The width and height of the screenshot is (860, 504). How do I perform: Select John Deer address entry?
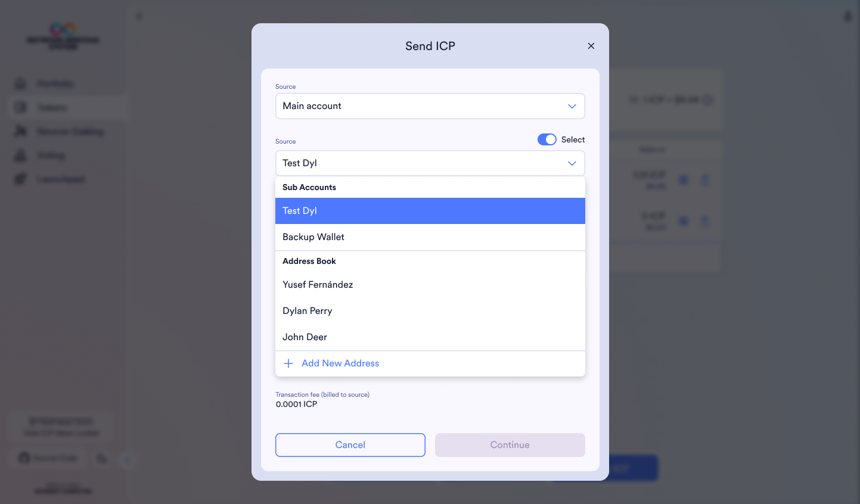pyautogui.click(x=305, y=337)
